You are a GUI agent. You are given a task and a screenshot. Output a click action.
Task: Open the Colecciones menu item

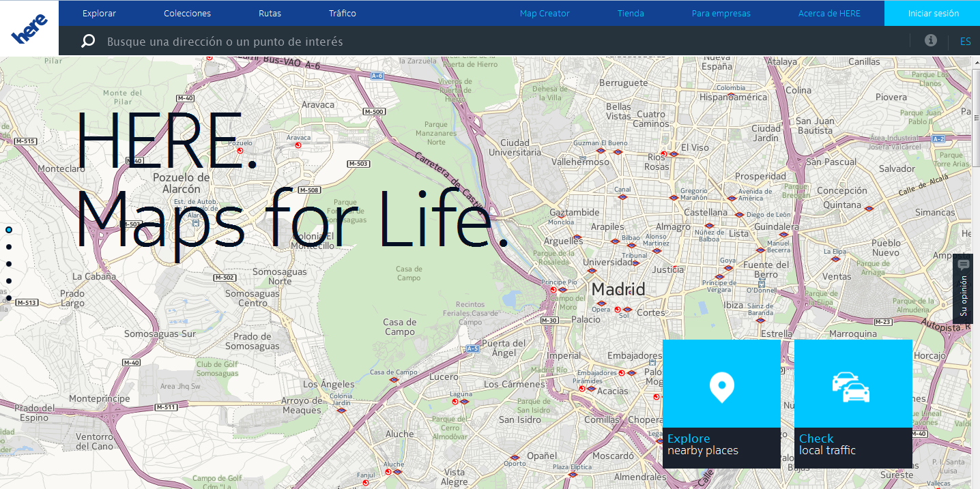pos(188,14)
